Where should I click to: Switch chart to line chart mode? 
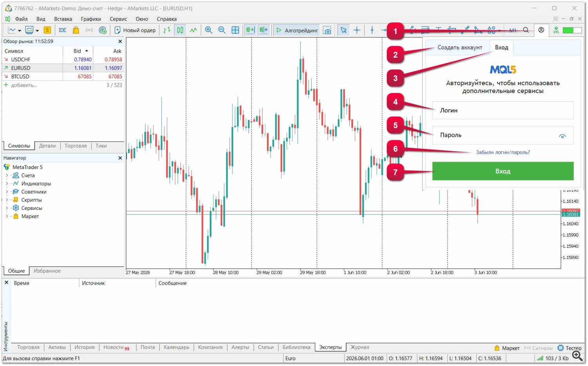pyautogui.click(x=193, y=30)
